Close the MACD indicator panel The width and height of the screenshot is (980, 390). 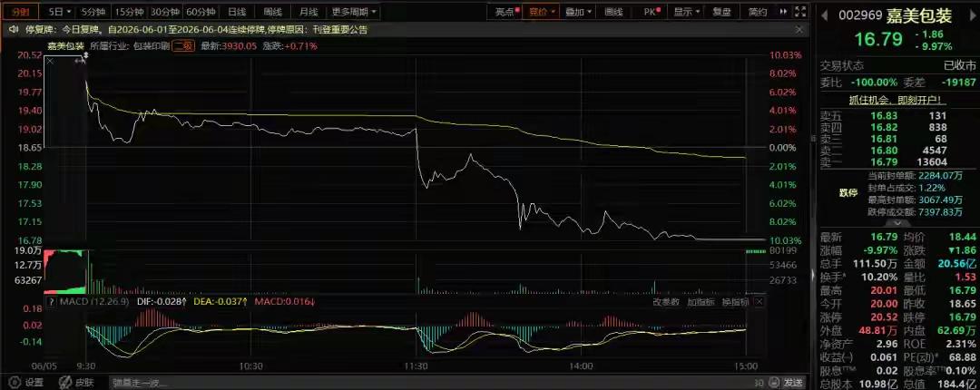click(759, 302)
